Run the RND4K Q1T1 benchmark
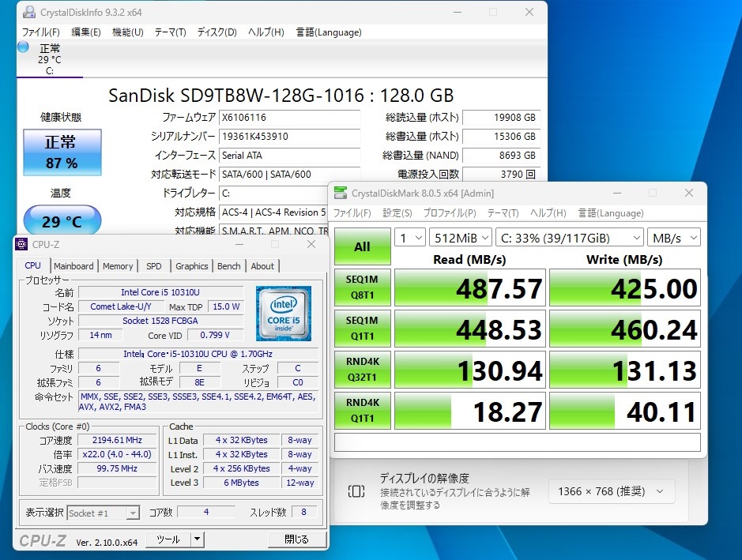742x560 pixels. (x=363, y=411)
